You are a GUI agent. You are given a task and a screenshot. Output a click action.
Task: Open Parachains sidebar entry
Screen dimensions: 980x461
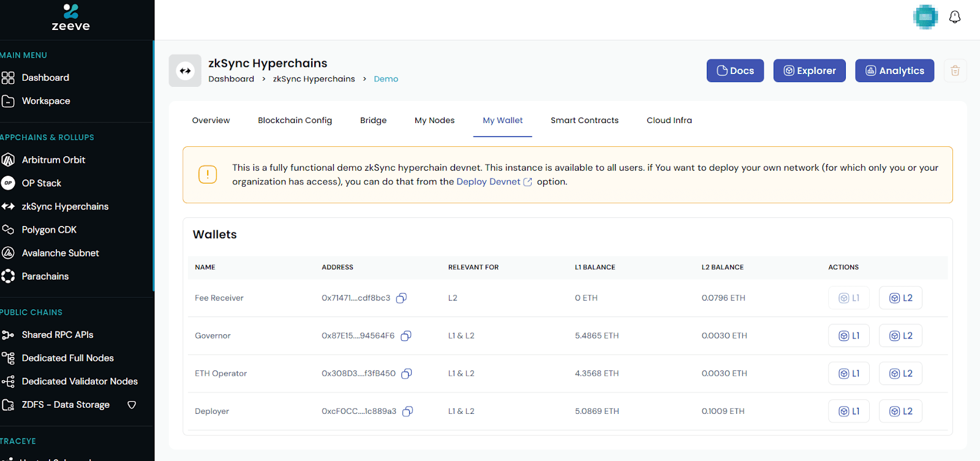click(45, 276)
